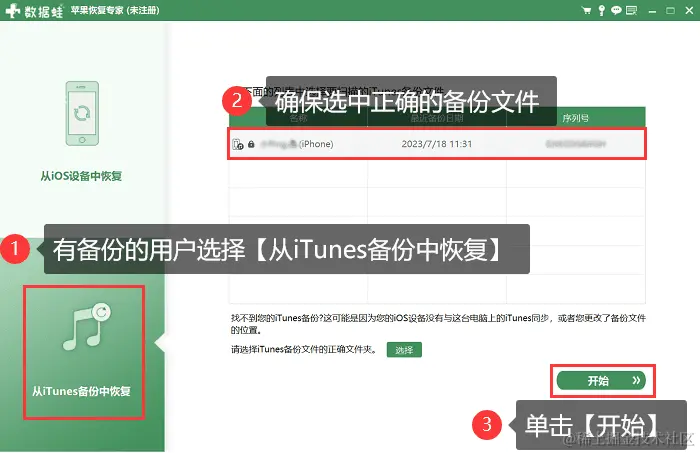Open the menu panel icon in title bar
Screen dimensions: 700x453
point(631,10)
